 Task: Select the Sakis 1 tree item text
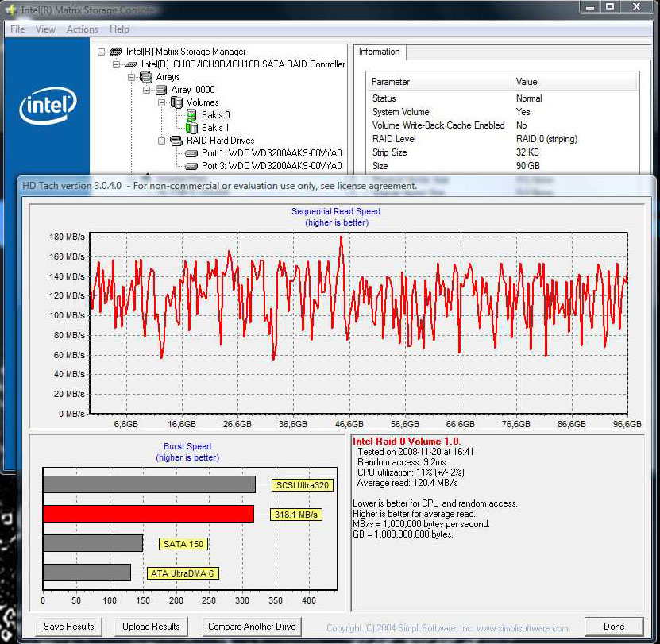point(215,128)
